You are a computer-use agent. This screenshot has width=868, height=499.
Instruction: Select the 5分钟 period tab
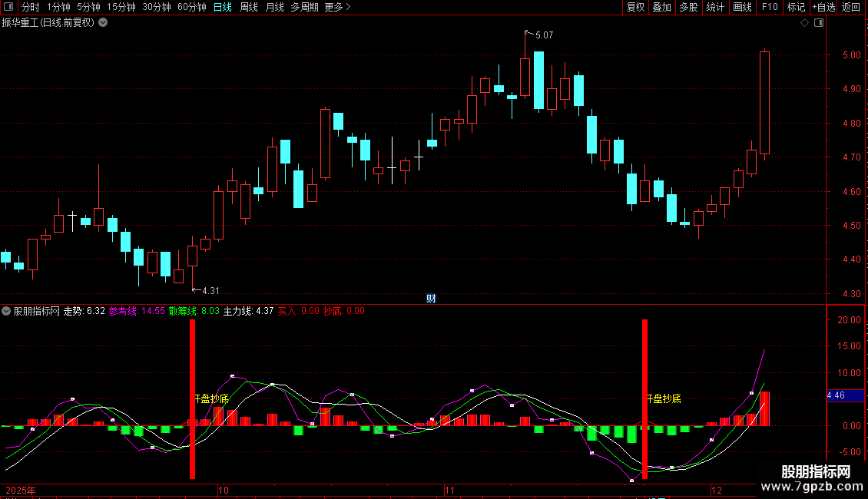coord(88,7)
